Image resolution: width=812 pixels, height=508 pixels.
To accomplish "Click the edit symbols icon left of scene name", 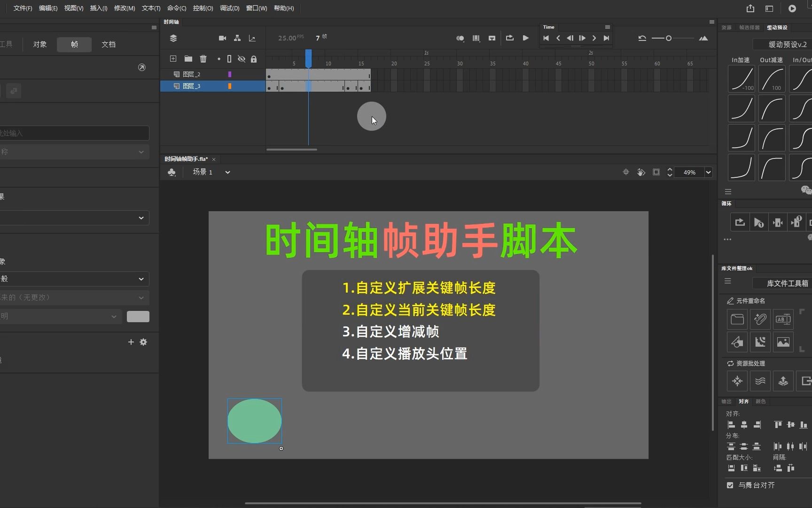I will 172,172.
